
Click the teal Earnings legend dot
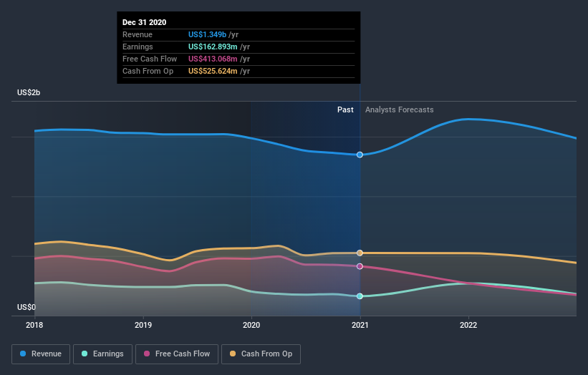[85, 354]
